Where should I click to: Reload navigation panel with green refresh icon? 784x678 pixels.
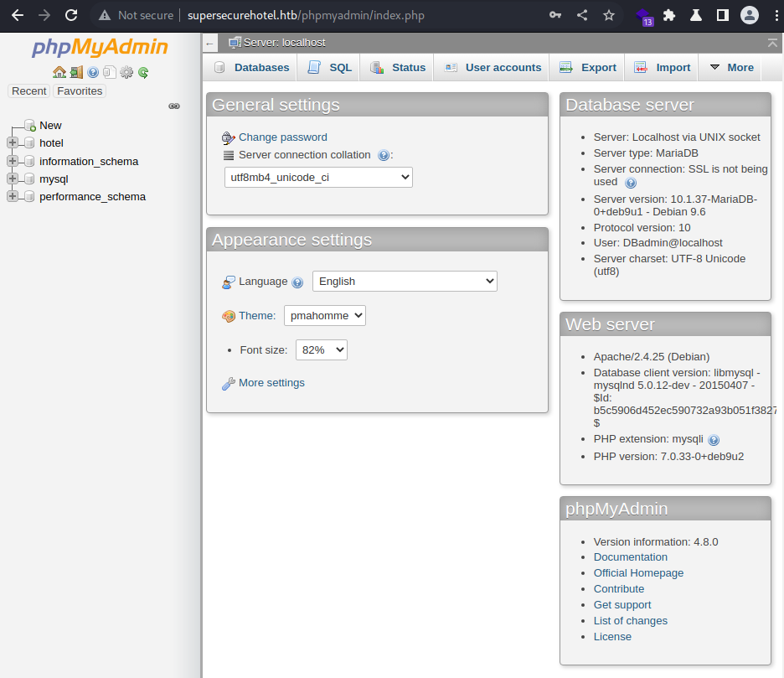(x=143, y=73)
